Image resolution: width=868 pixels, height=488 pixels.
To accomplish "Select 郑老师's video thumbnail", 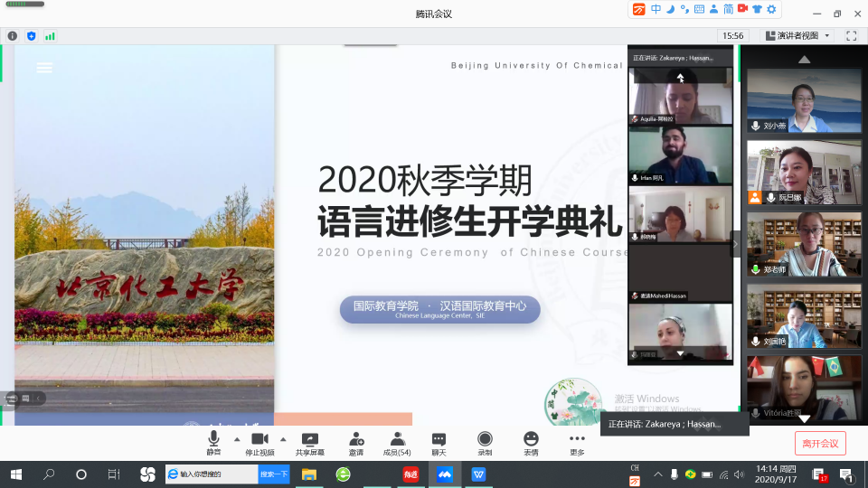I will tap(804, 244).
